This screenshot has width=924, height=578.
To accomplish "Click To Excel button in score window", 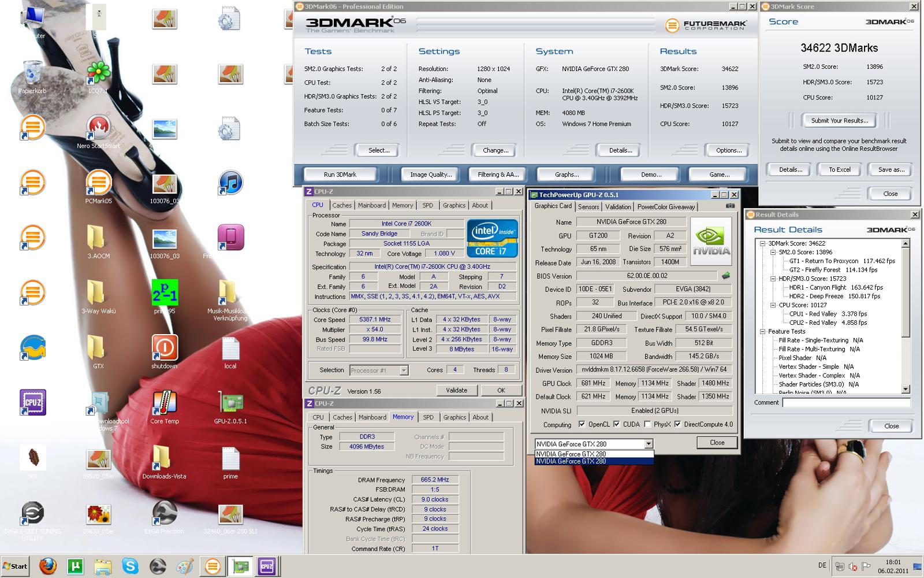I will click(840, 169).
